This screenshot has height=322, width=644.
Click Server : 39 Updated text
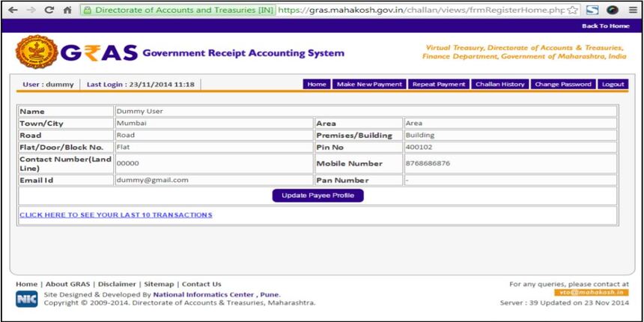coord(565,303)
